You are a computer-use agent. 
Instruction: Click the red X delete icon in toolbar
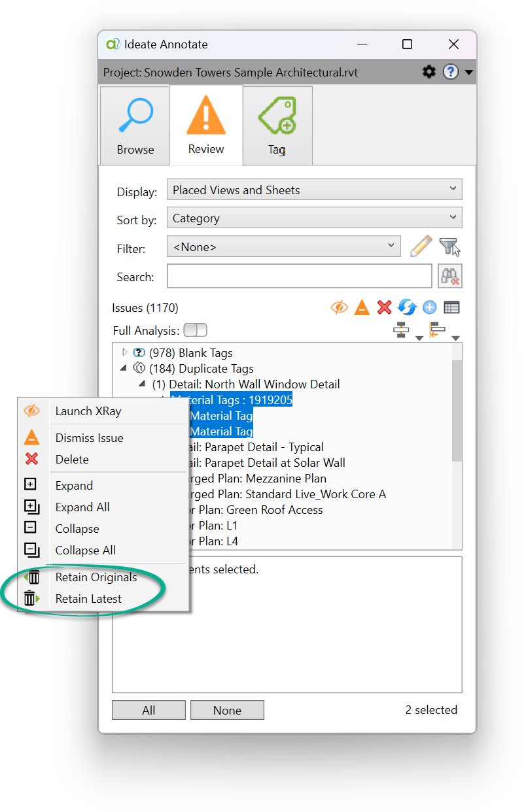385,307
